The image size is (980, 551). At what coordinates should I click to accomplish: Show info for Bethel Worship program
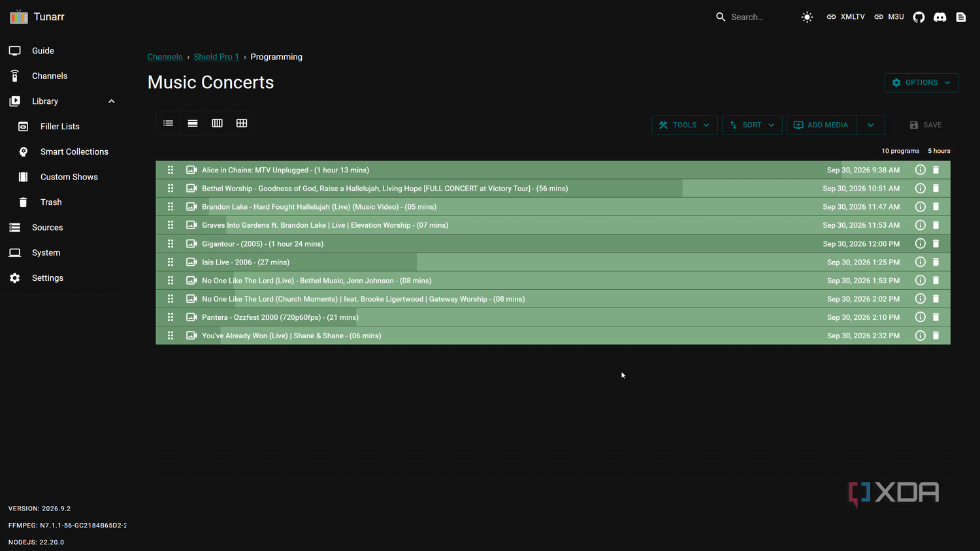[x=920, y=188]
